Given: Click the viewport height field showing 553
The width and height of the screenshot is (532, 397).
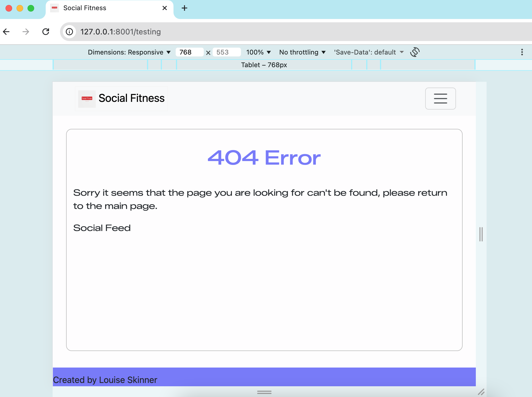Looking at the screenshot, I should coord(226,52).
